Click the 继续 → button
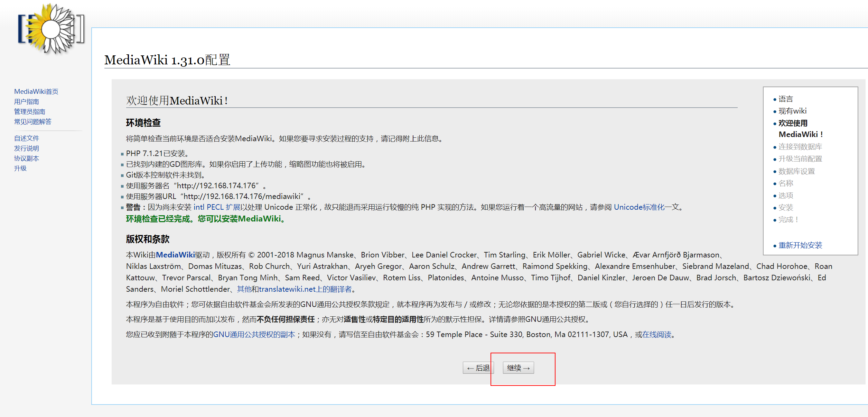The image size is (868, 417). pos(518,368)
